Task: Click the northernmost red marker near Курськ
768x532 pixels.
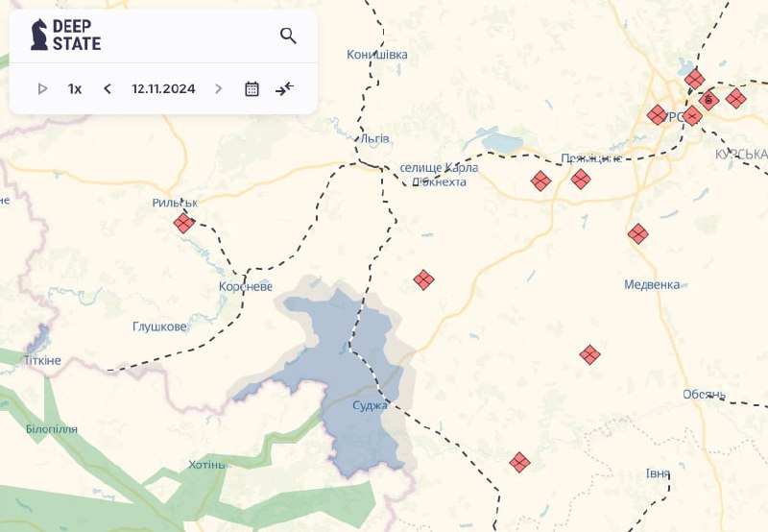Action: pyautogui.click(x=695, y=79)
